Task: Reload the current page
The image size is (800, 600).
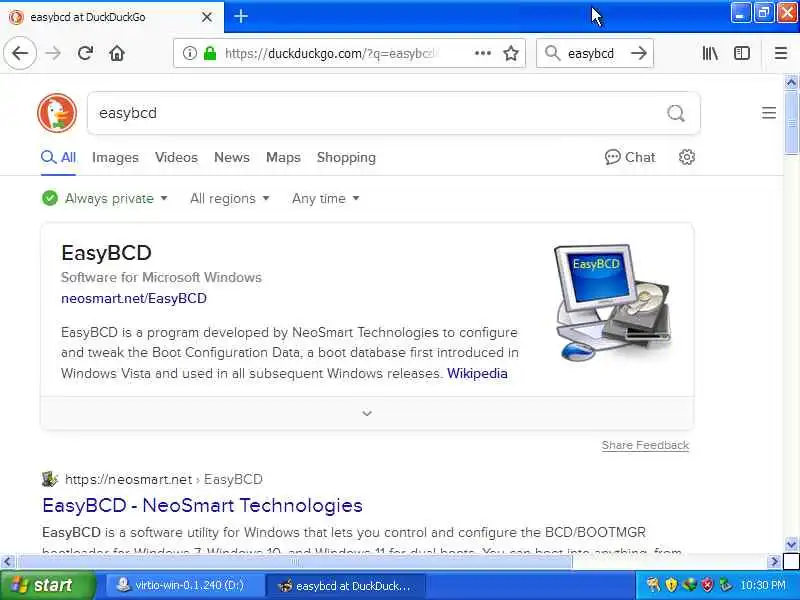Action: (x=85, y=53)
